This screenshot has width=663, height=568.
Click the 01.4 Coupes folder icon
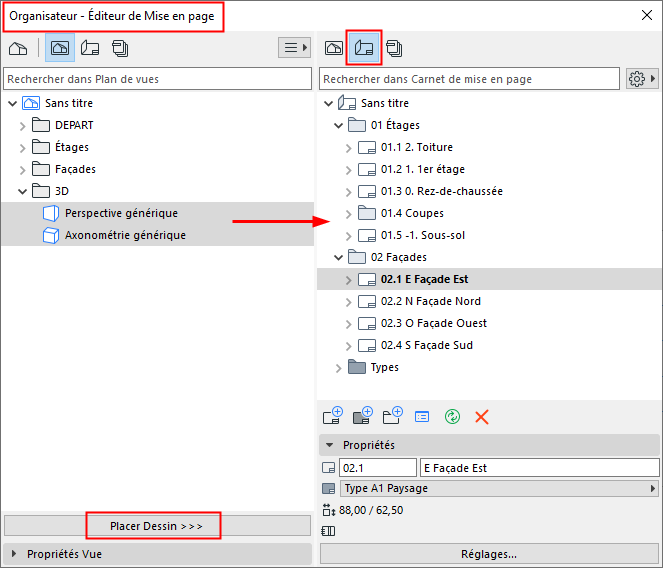(x=367, y=213)
